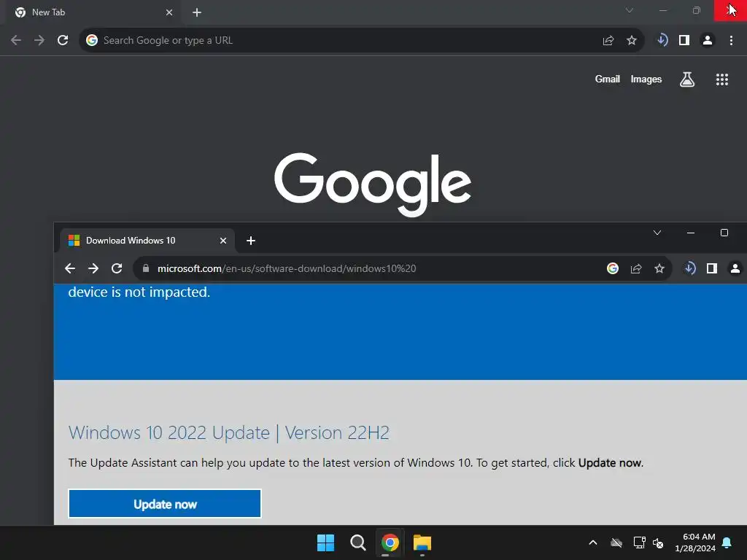This screenshot has height=560, width=747.
Task: Open Gmail link
Action: click(x=607, y=79)
